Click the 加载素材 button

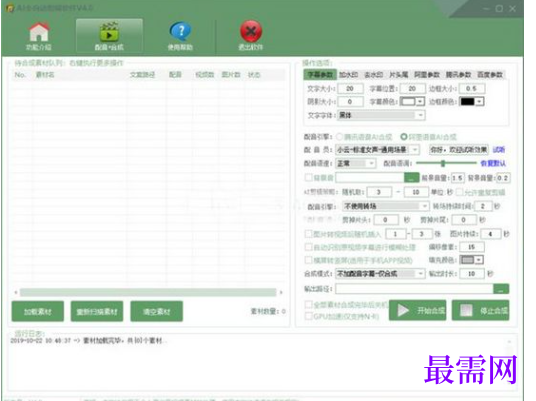pos(38,311)
